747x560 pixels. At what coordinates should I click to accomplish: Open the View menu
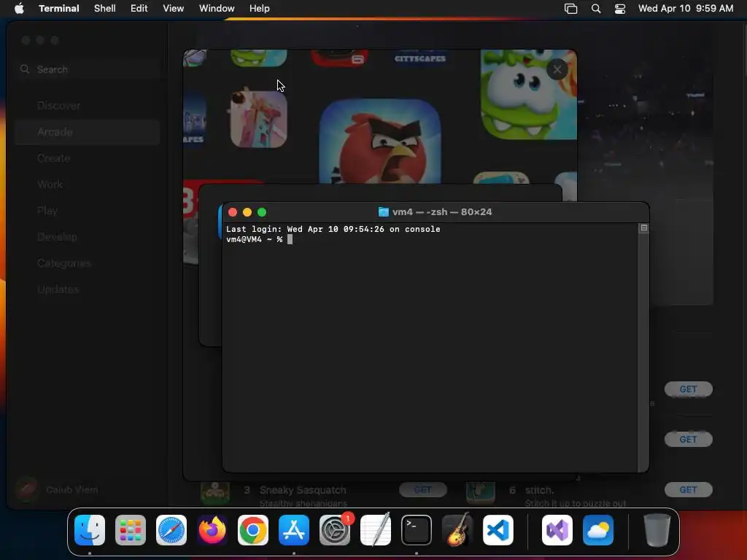point(174,8)
